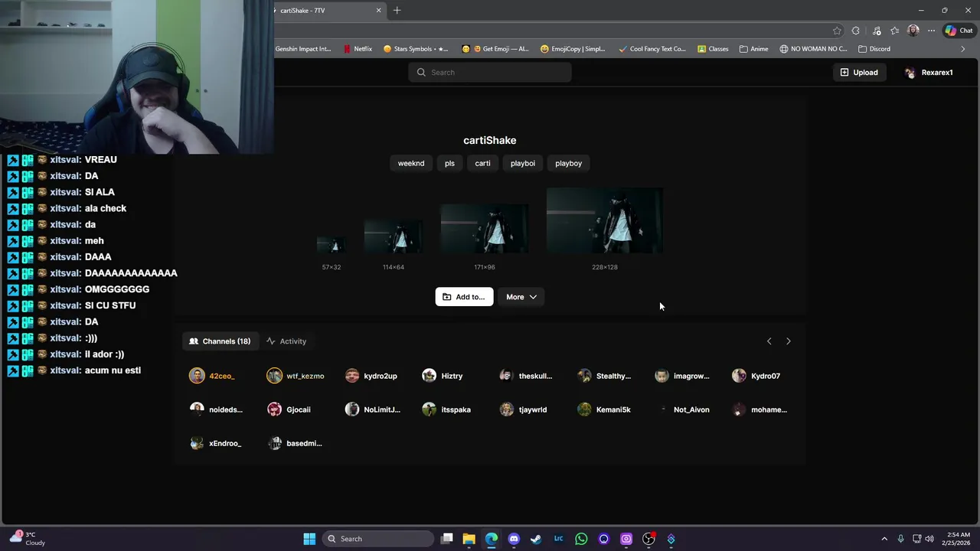The height and width of the screenshot is (551, 980).
Task: Open channel basedmi...
Action: (x=295, y=443)
